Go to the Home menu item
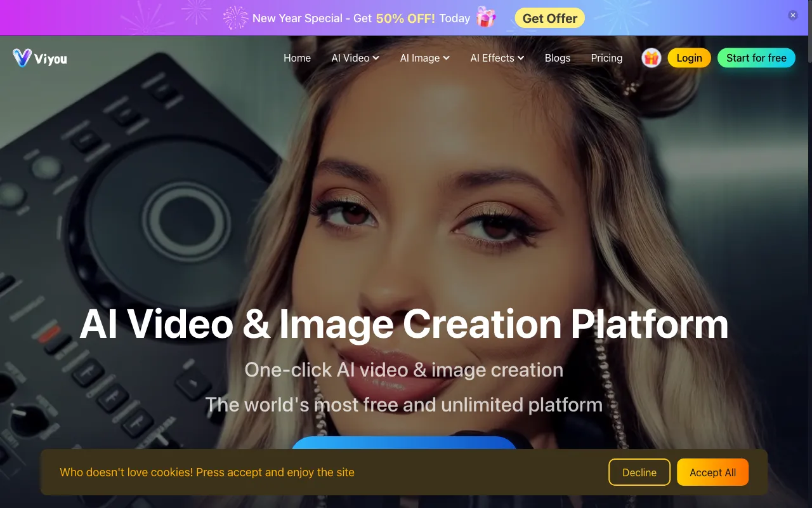Image resolution: width=812 pixels, height=508 pixels. click(297, 58)
